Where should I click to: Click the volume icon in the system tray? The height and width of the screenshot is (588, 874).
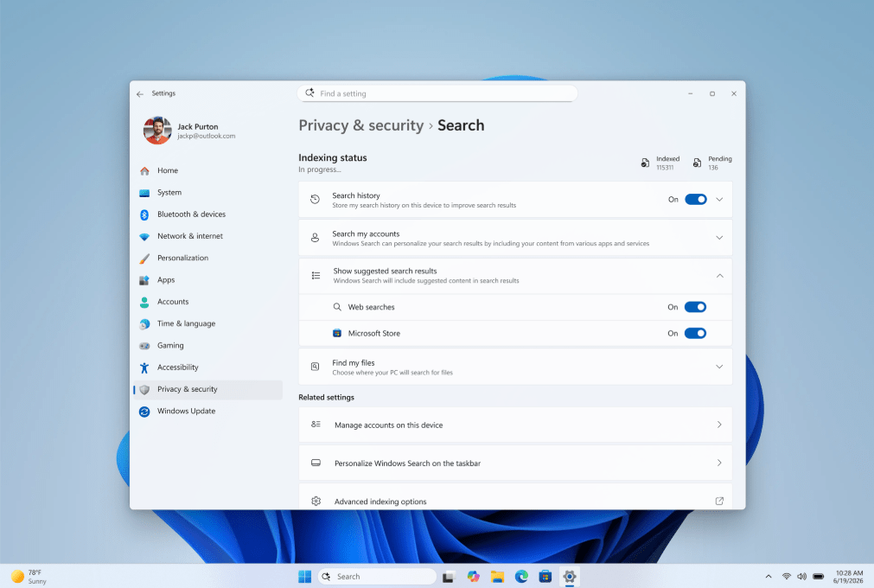click(x=801, y=577)
